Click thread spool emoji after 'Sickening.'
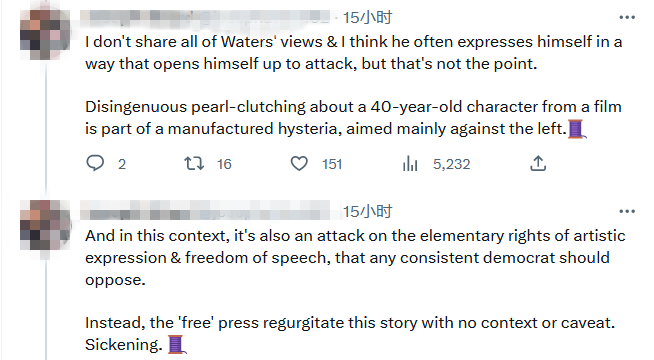Image resolution: width=654 pixels, height=360 pixels. 177,345
